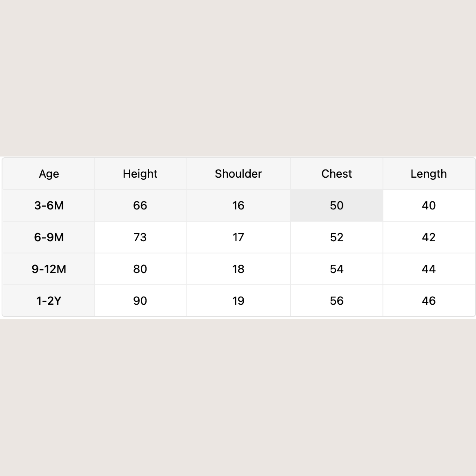Select chest value 56 cell
Image resolution: width=476 pixels, height=476 pixels.
337,301
